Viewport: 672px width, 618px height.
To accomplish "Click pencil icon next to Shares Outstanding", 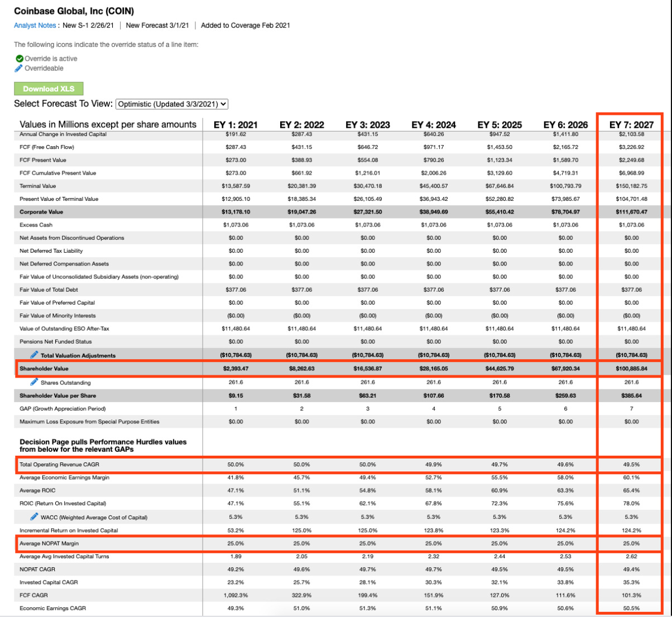I will pyautogui.click(x=34, y=382).
